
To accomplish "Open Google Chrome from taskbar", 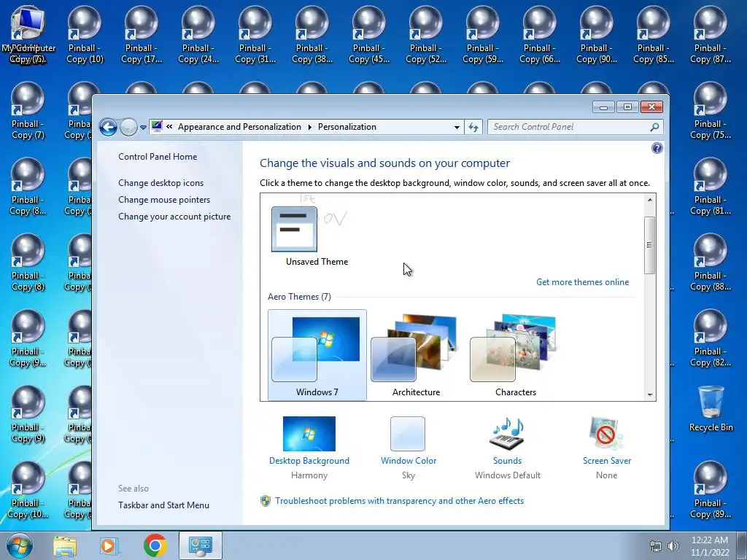I will pos(155,545).
